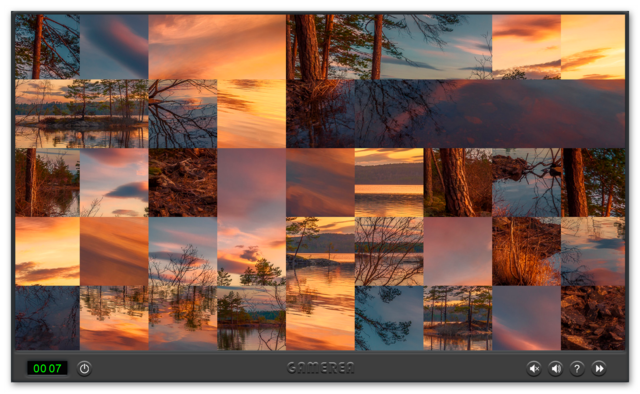
Task: Select the yellow rippled water tile in second row
Action: point(251,114)
